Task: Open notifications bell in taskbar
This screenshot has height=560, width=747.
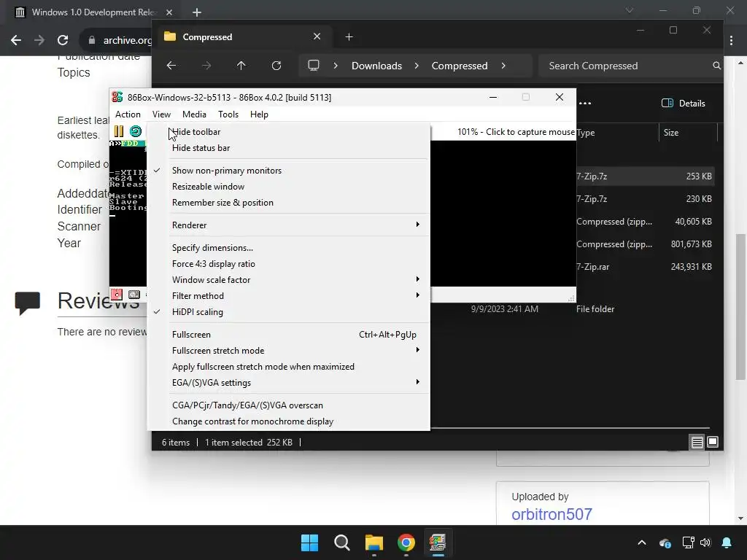Action: [x=727, y=542]
